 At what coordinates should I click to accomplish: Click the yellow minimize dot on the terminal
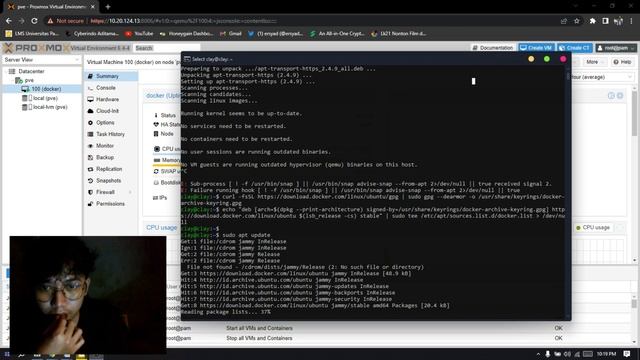531,59
